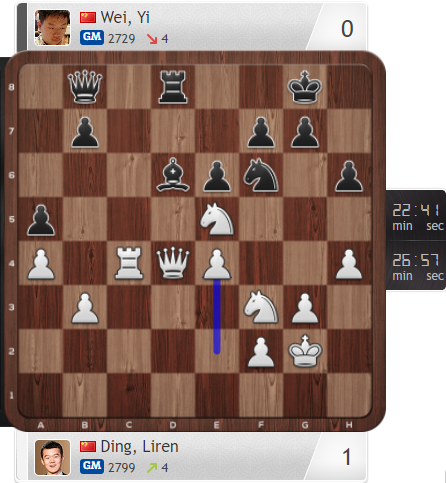This screenshot has height=483, width=446.
Task: Click the white rook on c4
Action: [129, 263]
